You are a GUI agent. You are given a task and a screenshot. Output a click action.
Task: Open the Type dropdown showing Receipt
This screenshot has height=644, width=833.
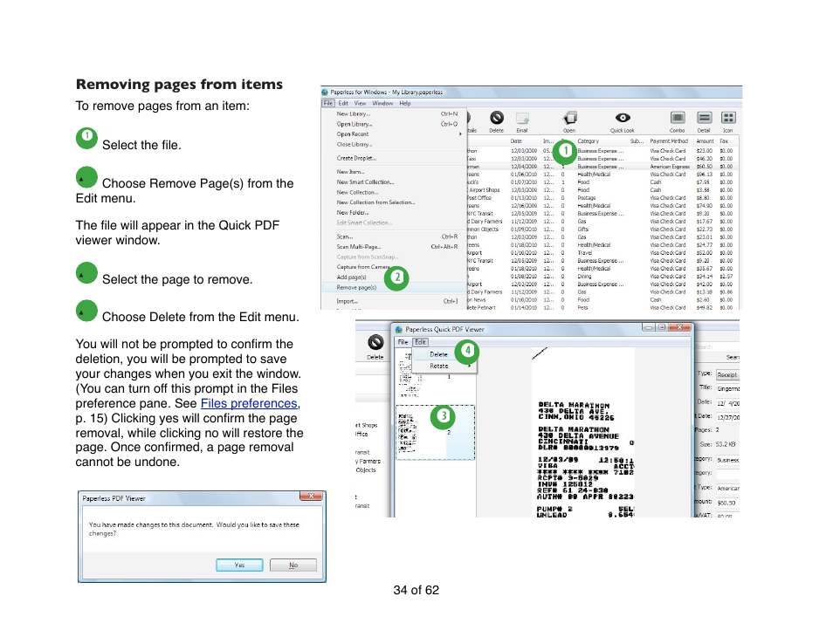727,375
